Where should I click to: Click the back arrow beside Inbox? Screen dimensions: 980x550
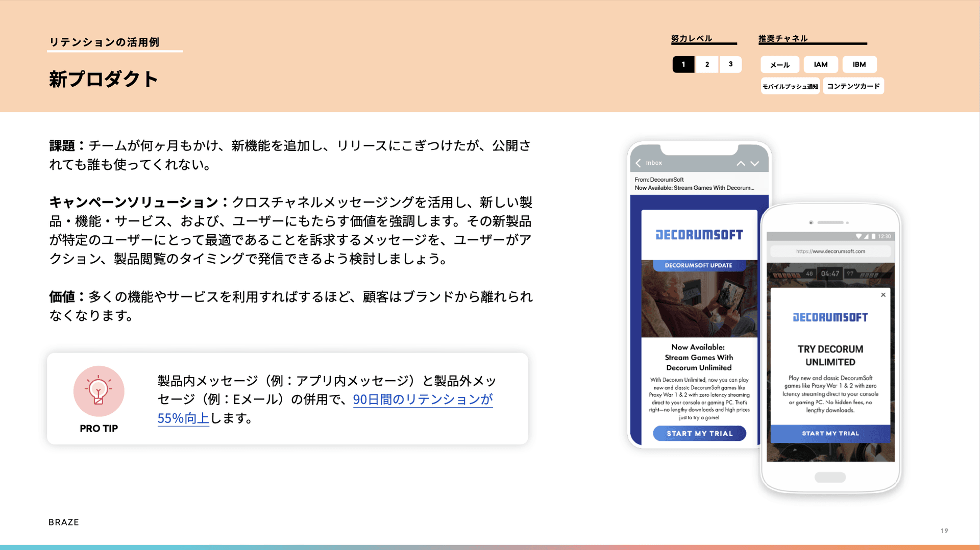coord(638,163)
